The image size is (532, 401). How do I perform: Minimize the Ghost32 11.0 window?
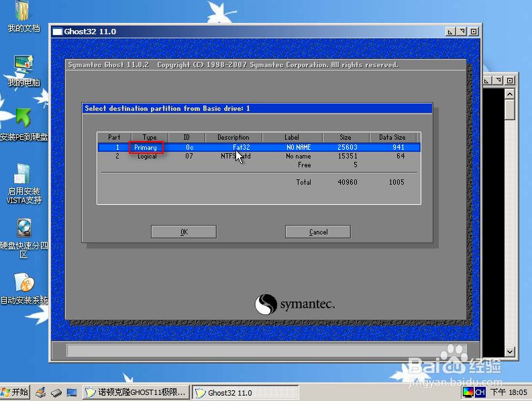point(450,32)
